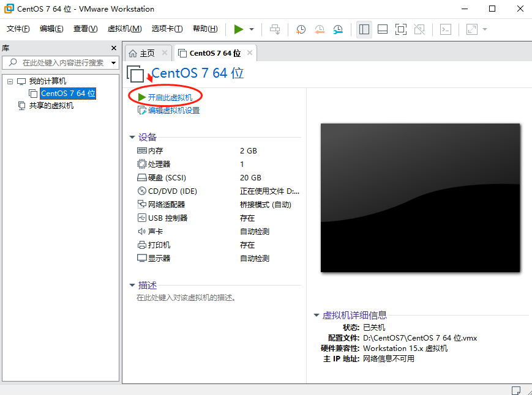The width and height of the screenshot is (532, 395).
Task: Click the 内存 memory device icon
Action: pos(141,150)
